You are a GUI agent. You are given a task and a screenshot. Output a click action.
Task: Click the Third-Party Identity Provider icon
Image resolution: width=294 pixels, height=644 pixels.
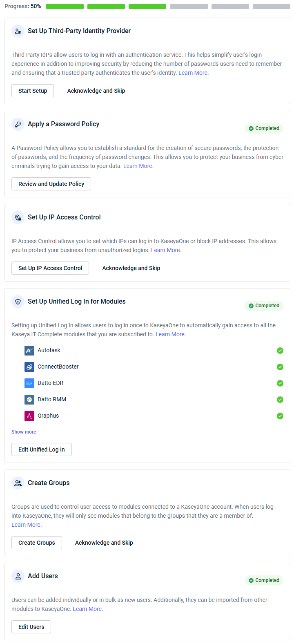[18, 31]
